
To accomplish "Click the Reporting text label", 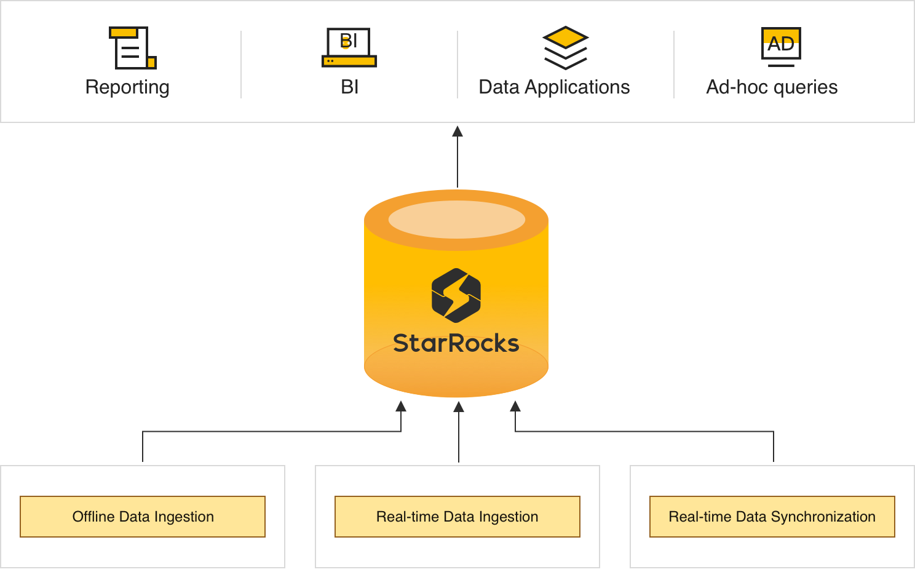I will point(127,87).
